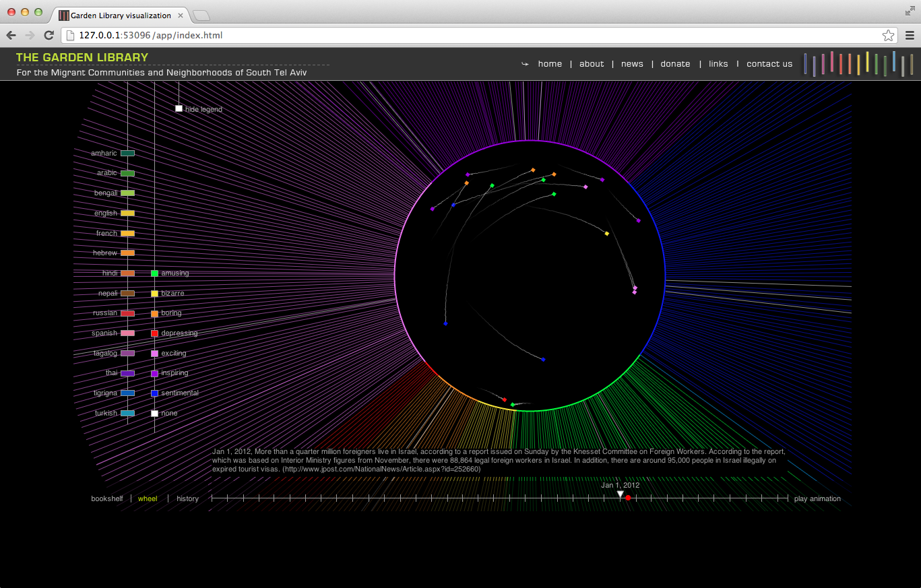Switch to the history view
The image size is (921, 588).
pyautogui.click(x=187, y=498)
